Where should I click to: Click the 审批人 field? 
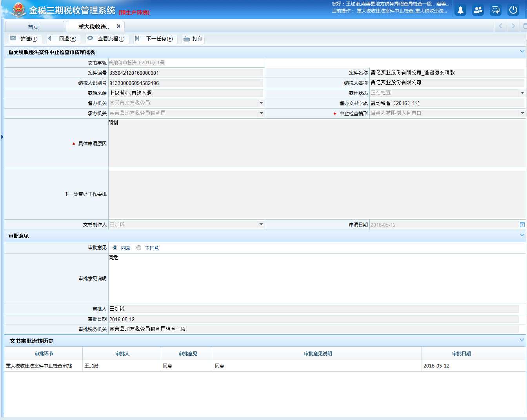point(313,309)
